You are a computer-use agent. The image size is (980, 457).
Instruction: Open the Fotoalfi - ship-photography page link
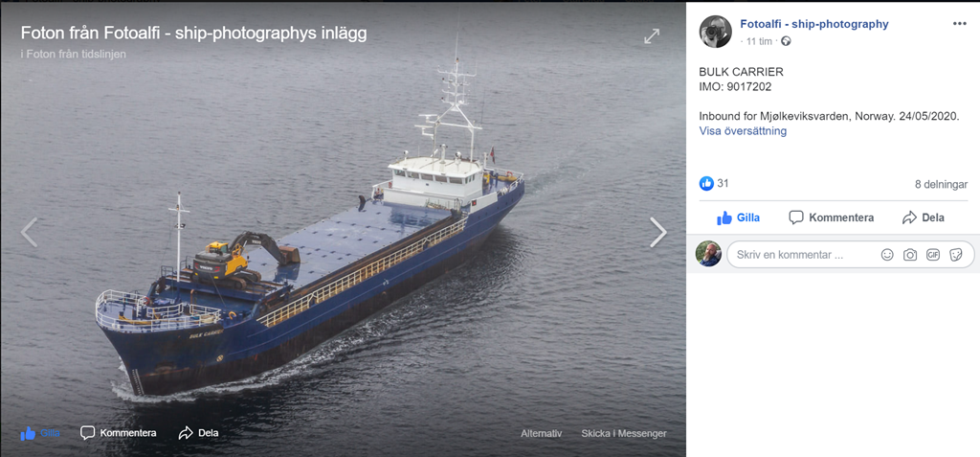pos(813,24)
